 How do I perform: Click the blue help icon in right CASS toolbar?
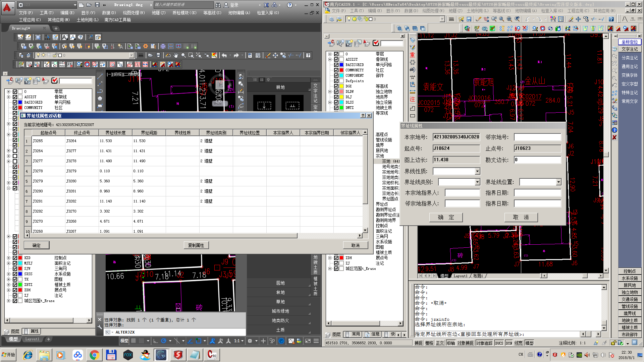click(x=611, y=19)
